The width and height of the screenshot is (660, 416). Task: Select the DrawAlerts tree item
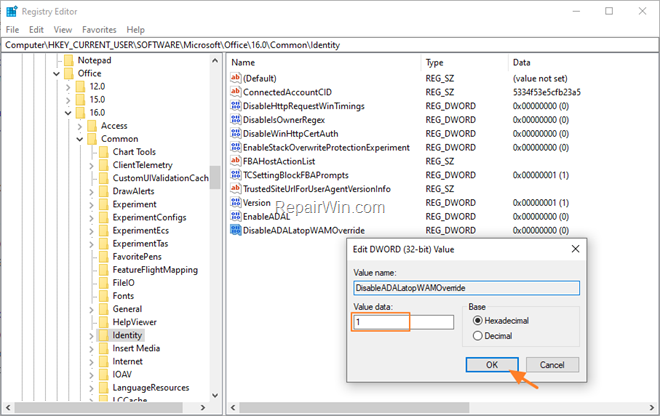click(133, 191)
